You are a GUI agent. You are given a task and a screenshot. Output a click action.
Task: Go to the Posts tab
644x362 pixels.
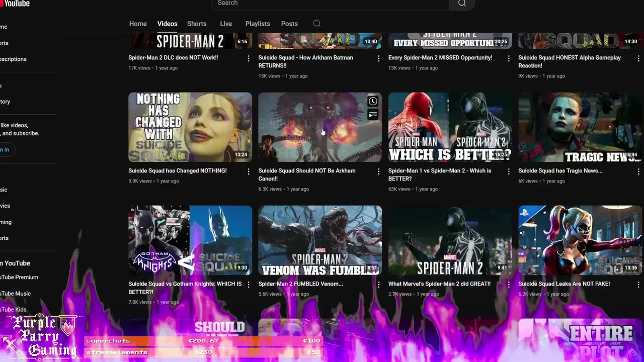(289, 24)
